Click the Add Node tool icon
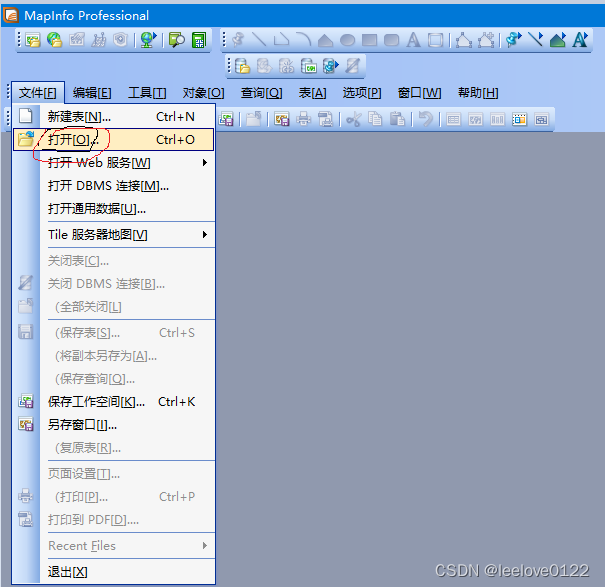 pyautogui.click(x=486, y=40)
